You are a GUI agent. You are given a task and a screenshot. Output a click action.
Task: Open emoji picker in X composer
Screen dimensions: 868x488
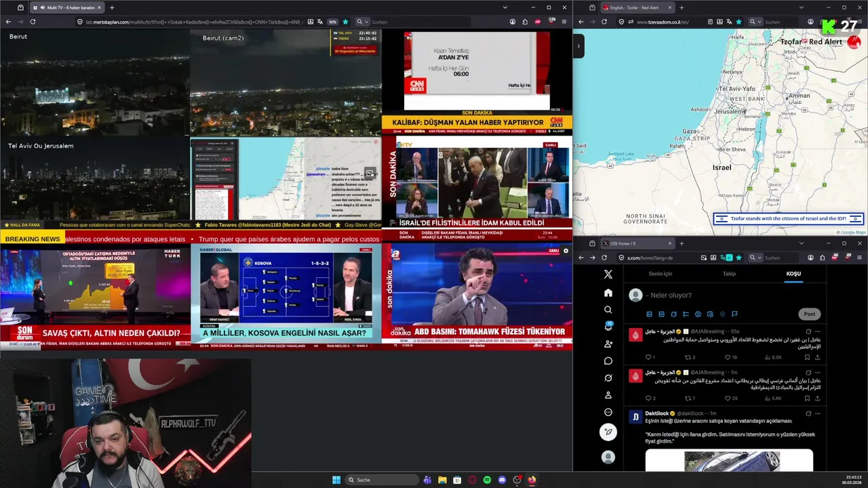tap(698, 314)
